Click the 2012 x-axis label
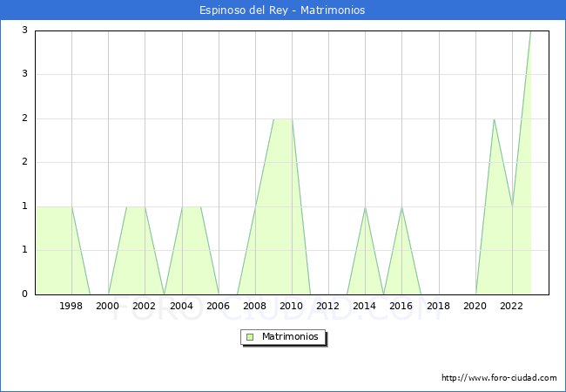This screenshot has width=566, height=392. click(x=327, y=306)
